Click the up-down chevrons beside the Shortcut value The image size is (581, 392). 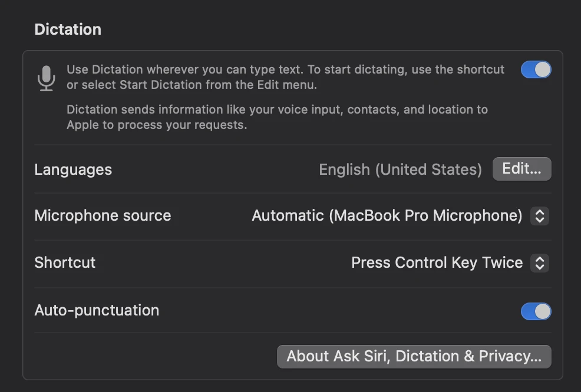pos(539,263)
